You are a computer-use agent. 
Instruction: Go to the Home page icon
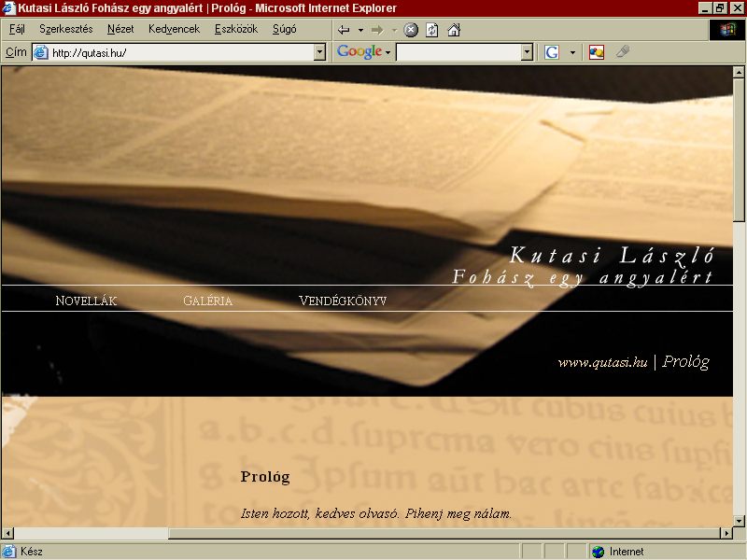[454, 30]
